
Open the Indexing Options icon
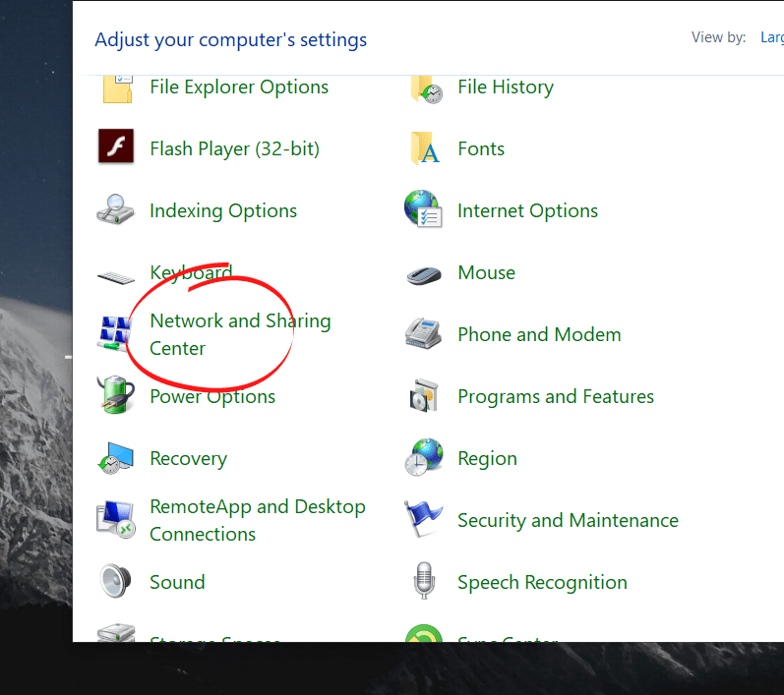[x=116, y=210]
